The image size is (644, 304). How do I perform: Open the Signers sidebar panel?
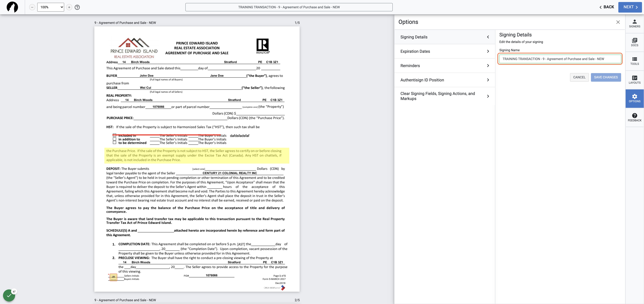(x=634, y=24)
